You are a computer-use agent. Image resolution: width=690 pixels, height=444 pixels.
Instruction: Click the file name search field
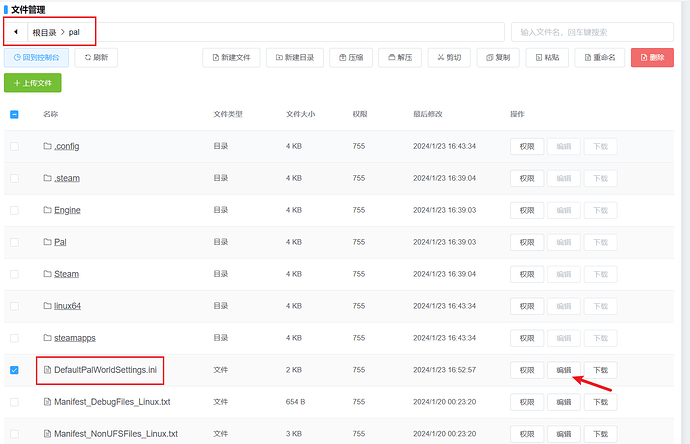pyautogui.click(x=592, y=32)
